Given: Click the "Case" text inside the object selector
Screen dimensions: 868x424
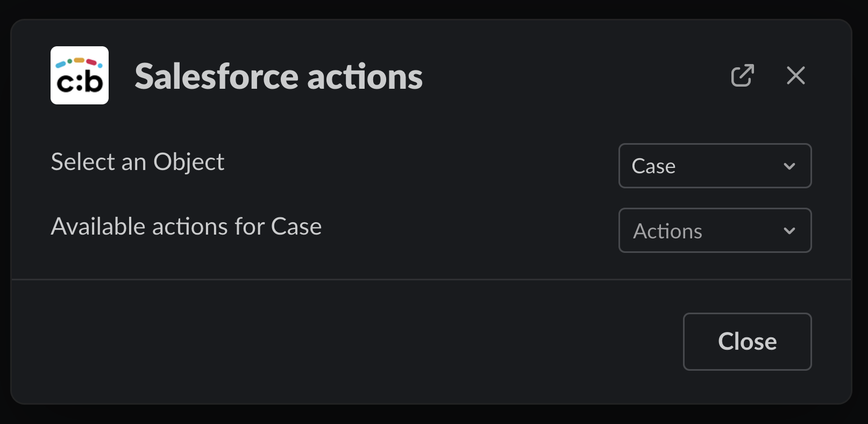Looking at the screenshot, I should [653, 166].
